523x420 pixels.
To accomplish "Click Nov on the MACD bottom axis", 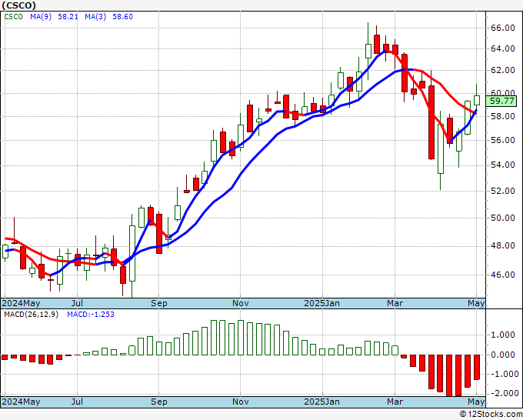I will click(241, 402).
